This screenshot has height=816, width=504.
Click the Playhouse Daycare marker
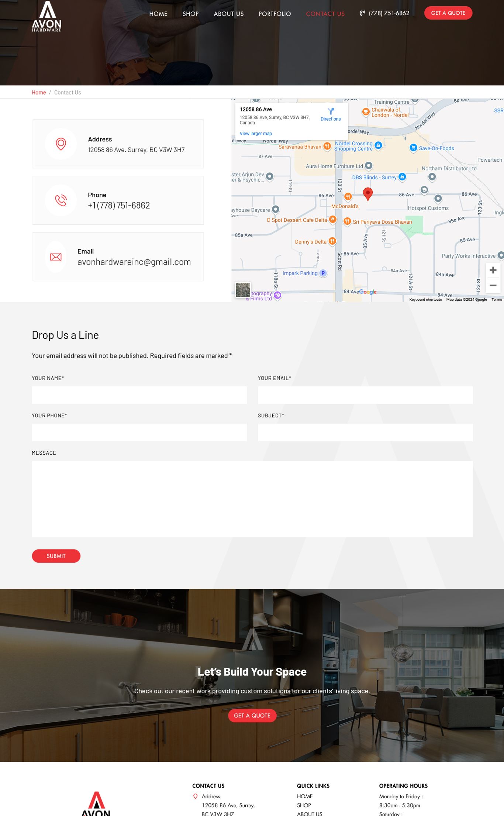276,209
